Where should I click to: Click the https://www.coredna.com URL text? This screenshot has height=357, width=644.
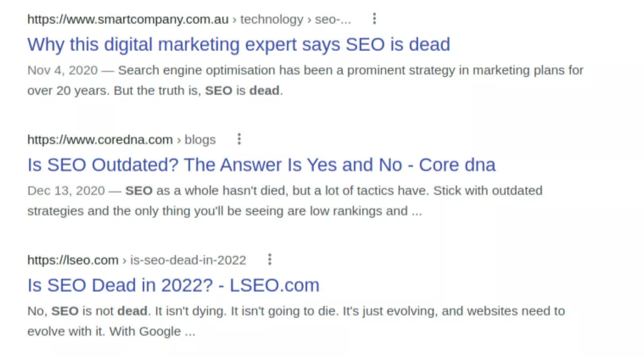point(100,140)
